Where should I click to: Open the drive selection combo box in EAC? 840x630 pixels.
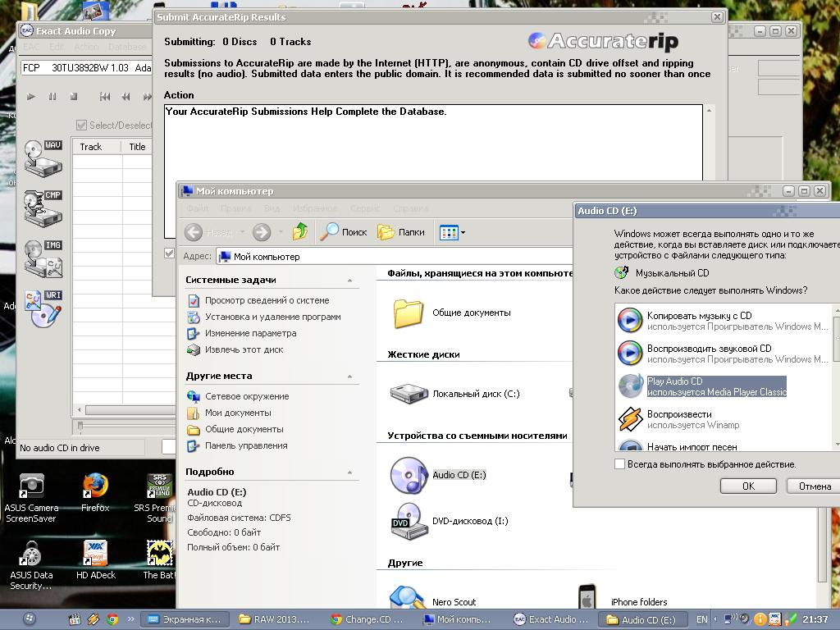86,68
